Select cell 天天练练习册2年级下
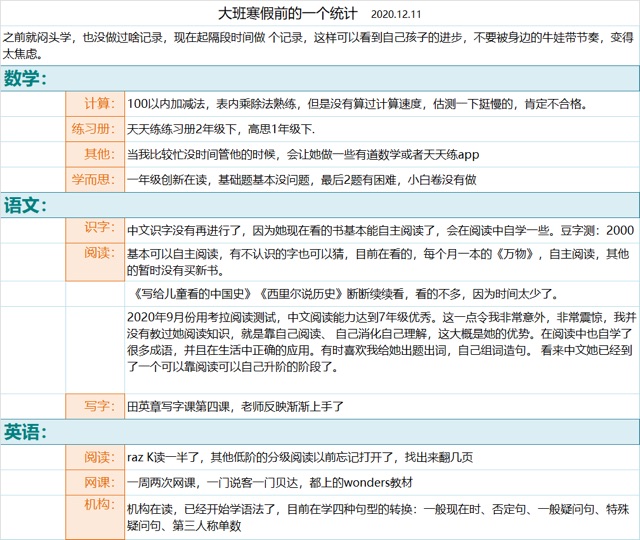Screen dimensions: 640x540 point(382,129)
